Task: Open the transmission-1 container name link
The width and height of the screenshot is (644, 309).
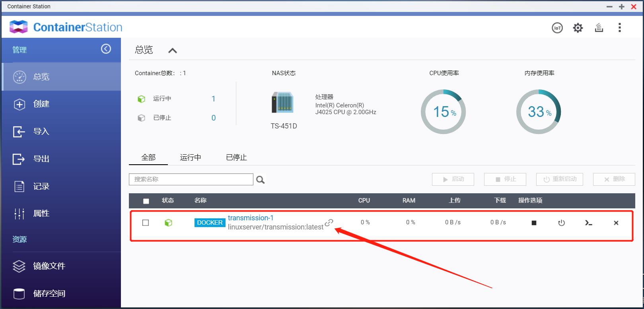Action: coord(251,218)
